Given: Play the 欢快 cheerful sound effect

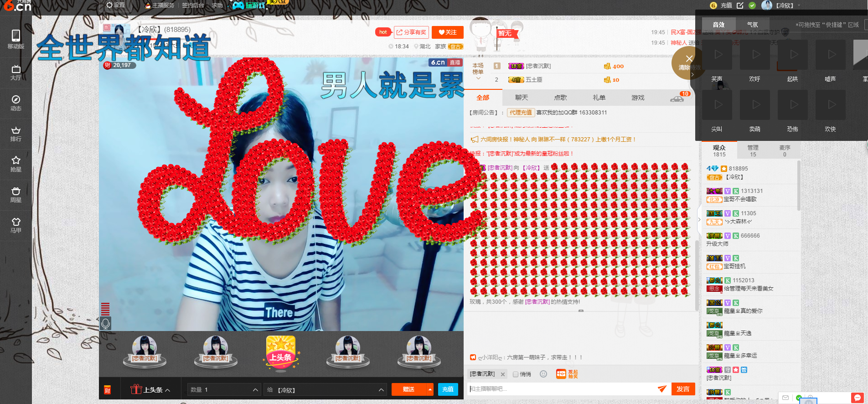Looking at the screenshot, I should tap(831, 105).
